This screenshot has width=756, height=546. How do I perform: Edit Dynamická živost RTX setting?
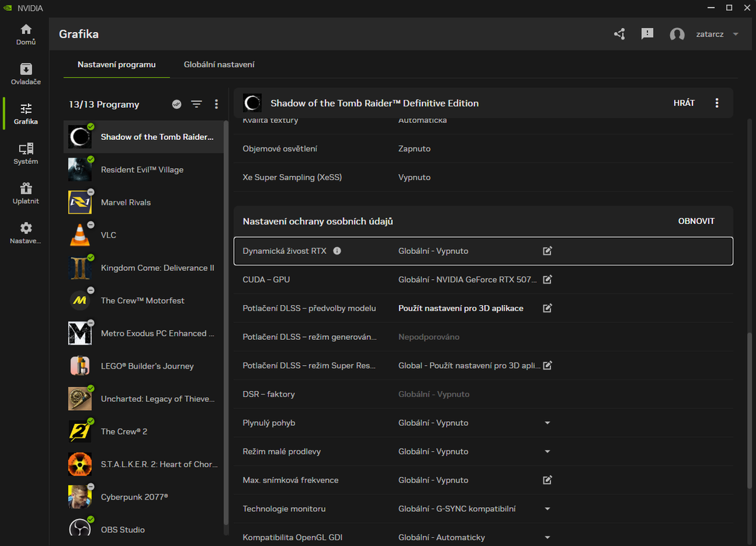547,250
